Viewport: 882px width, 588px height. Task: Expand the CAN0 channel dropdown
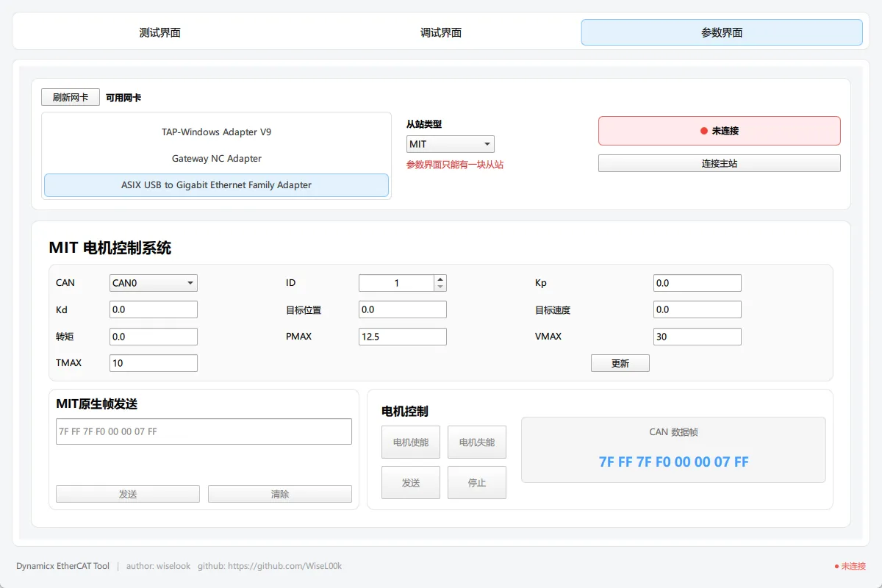(x=154, y=283)
